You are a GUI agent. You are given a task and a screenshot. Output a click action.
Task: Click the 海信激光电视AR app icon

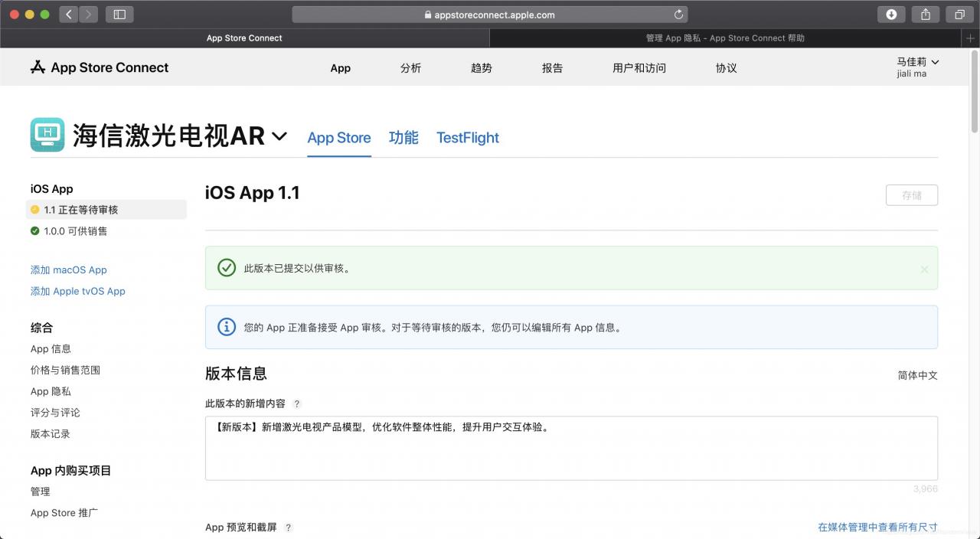[47, 135]
